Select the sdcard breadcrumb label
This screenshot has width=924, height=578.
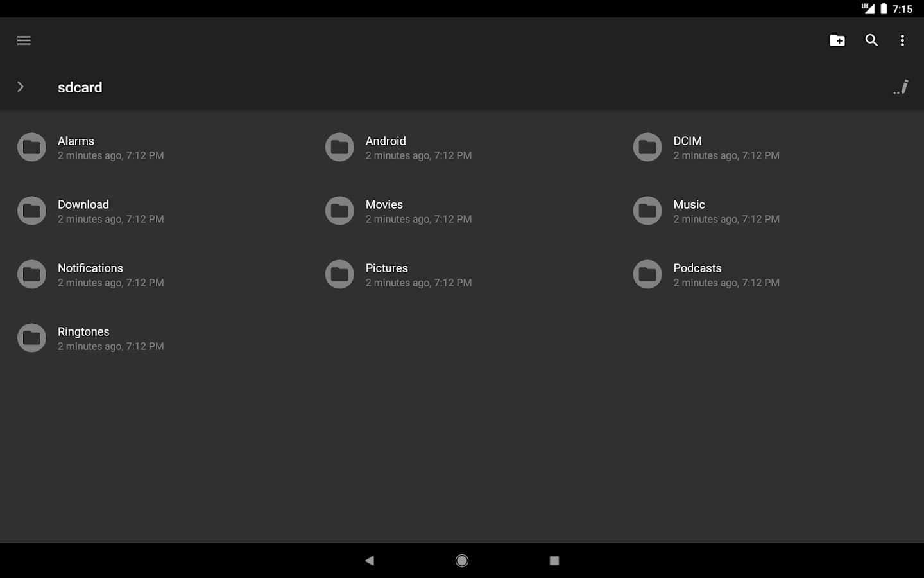click(x=80, y=87)
